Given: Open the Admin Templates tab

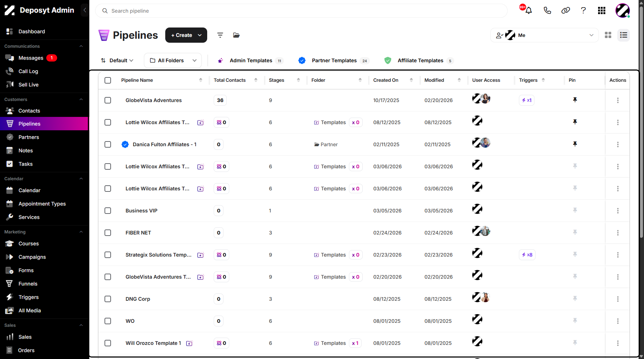Looking at the screenshot, I should pos(250,60).
